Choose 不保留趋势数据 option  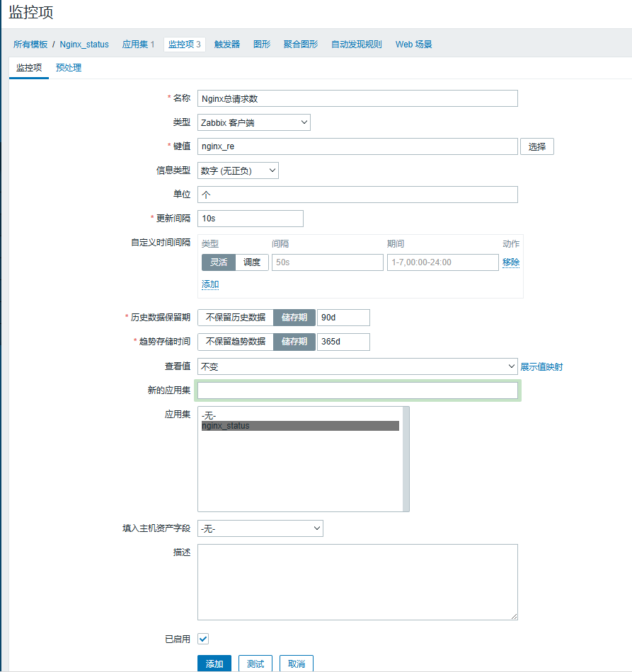point(236,342)
